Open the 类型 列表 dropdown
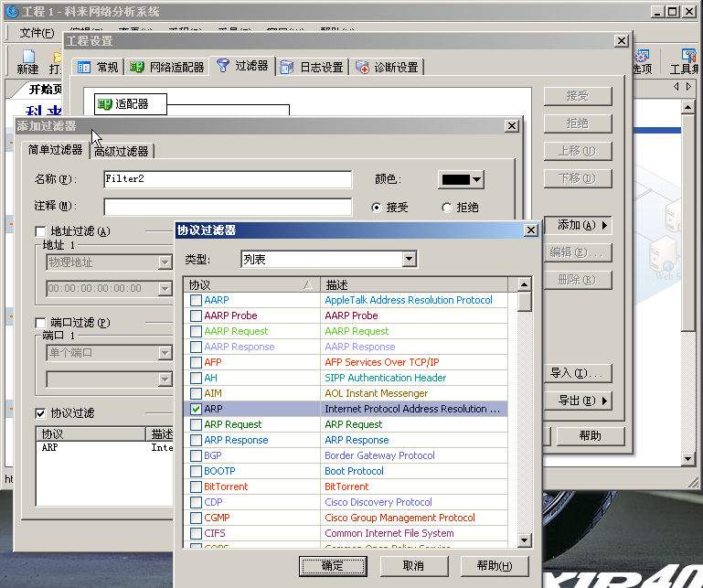Screen dimensions: 703x588 tap(409, 260)
